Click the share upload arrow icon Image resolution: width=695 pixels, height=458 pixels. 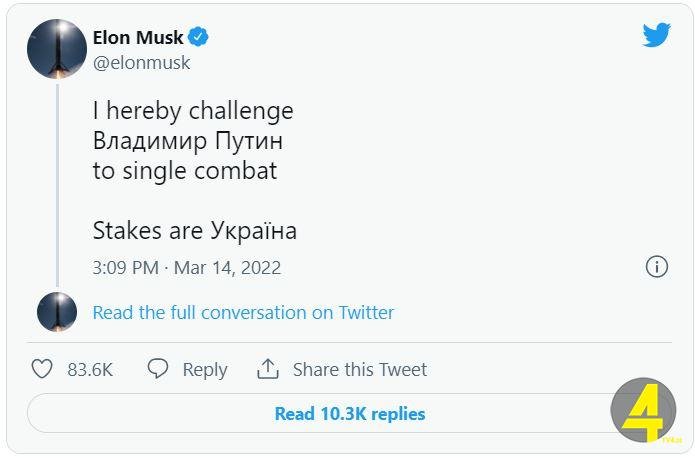pyautogui.click(x=268, y=369)
